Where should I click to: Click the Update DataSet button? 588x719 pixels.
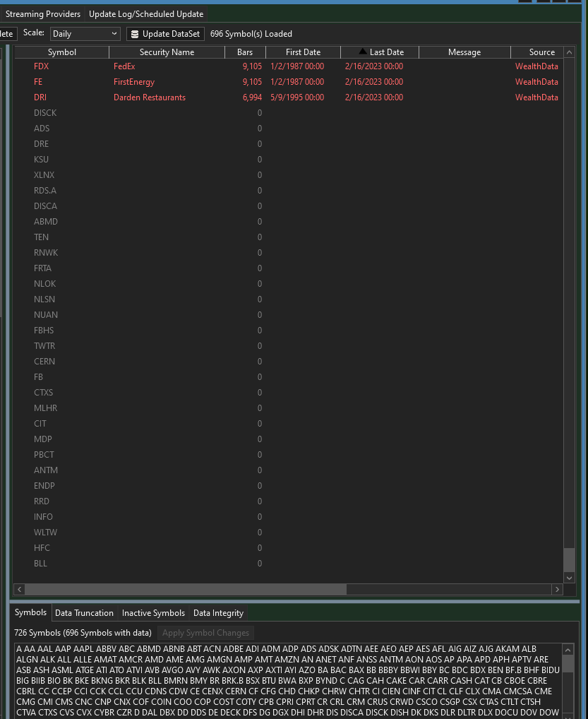coord(166,34)
